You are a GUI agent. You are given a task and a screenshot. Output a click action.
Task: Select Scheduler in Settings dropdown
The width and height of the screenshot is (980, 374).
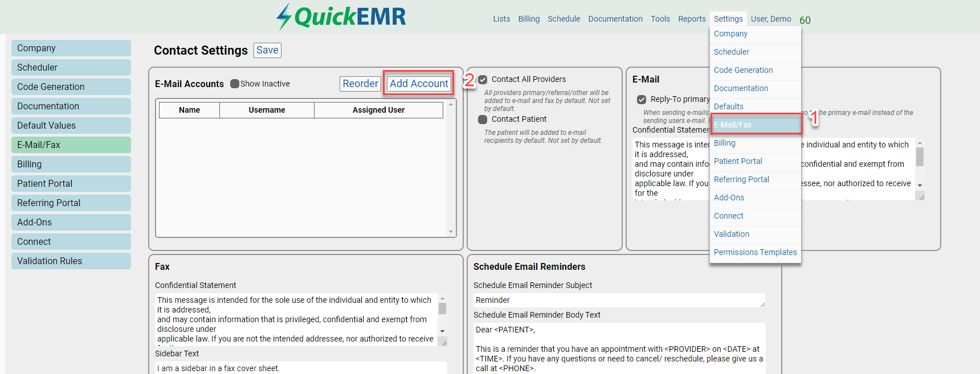pyautogui.click(x=756, y=52)
